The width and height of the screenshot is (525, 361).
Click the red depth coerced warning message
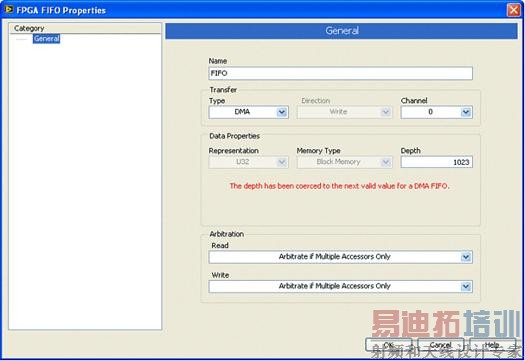pyautogui.click(x=340, y=186)
